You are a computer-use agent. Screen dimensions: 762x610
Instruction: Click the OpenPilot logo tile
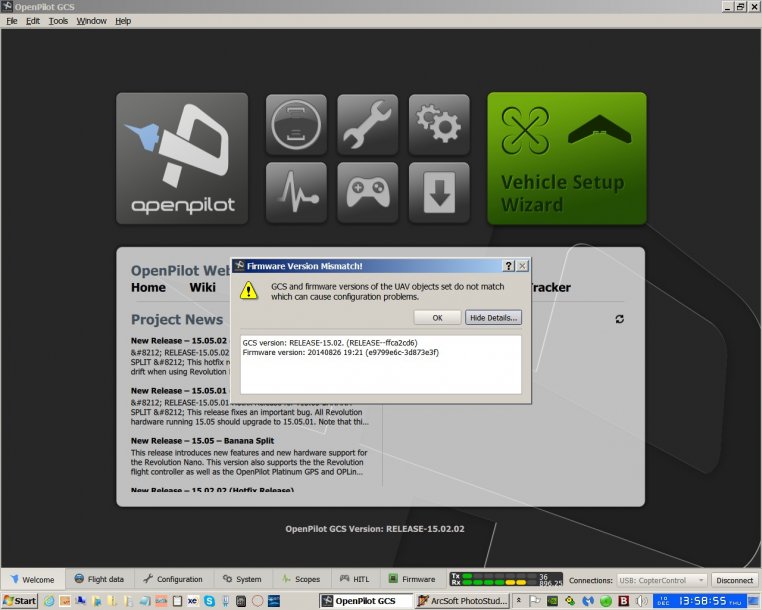point(182,158)
